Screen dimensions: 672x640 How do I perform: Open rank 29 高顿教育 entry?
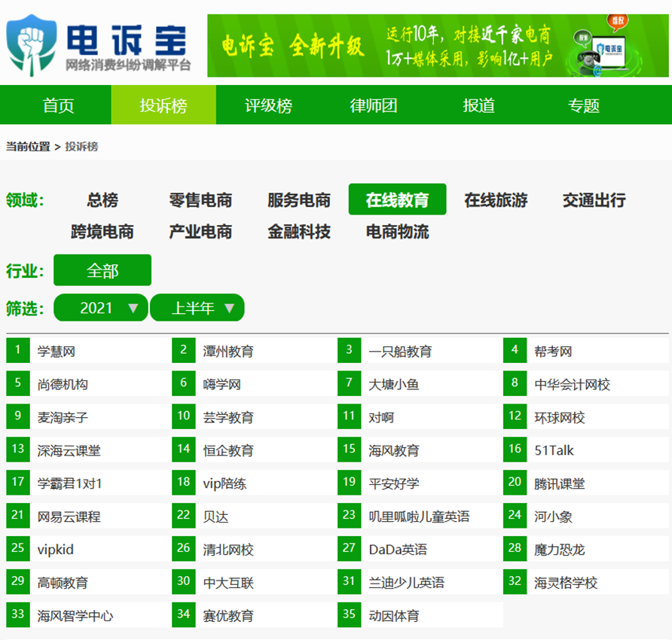tap(89, 581)
